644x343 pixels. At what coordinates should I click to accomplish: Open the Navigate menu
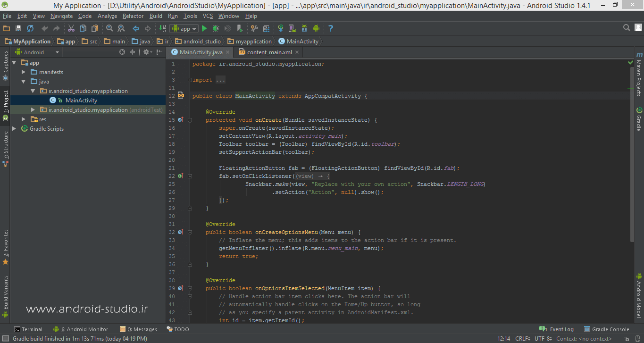[x=62, y=16]
